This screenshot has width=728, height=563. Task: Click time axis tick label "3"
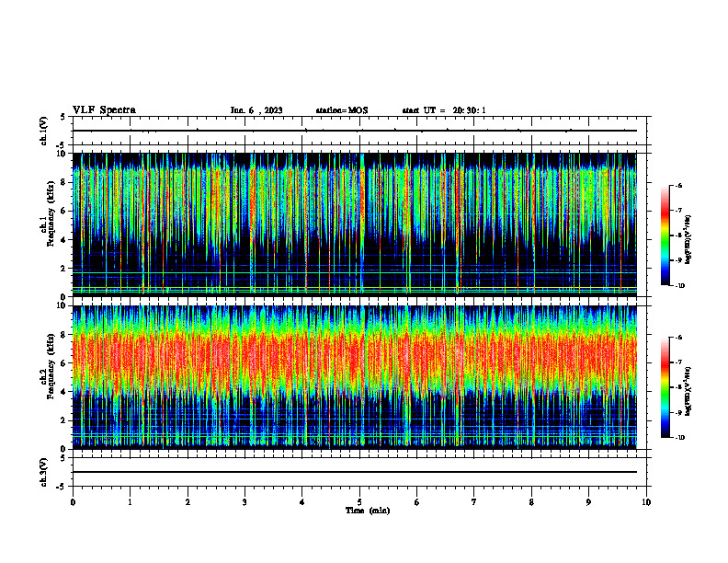(245, 502)
